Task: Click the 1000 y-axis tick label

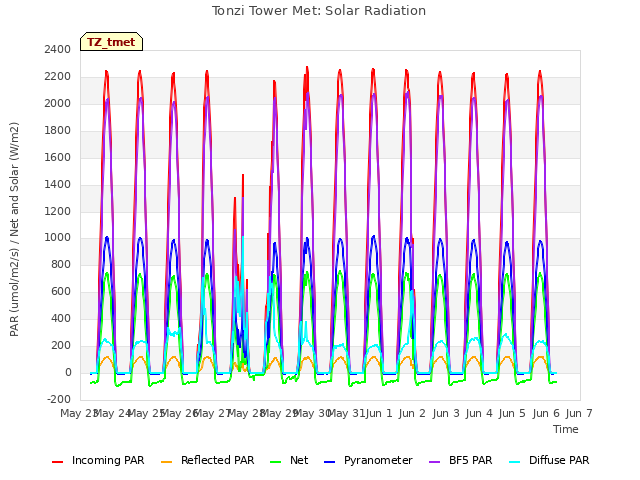Action: [58, 238]
